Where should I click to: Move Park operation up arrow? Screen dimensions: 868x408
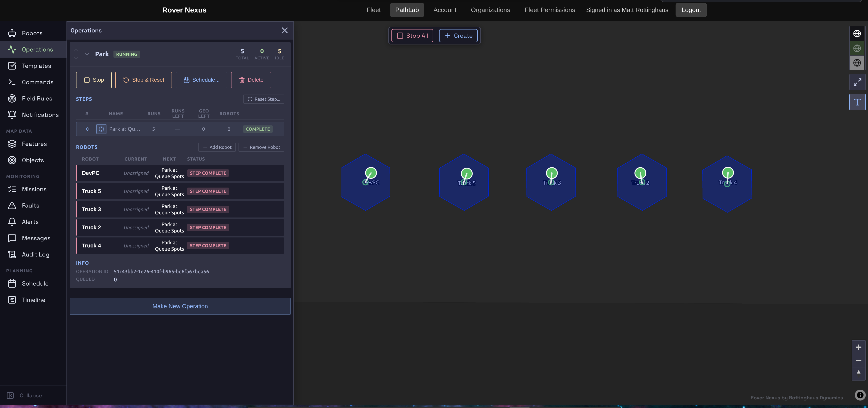pyautogui.click(x=76, y=50)
